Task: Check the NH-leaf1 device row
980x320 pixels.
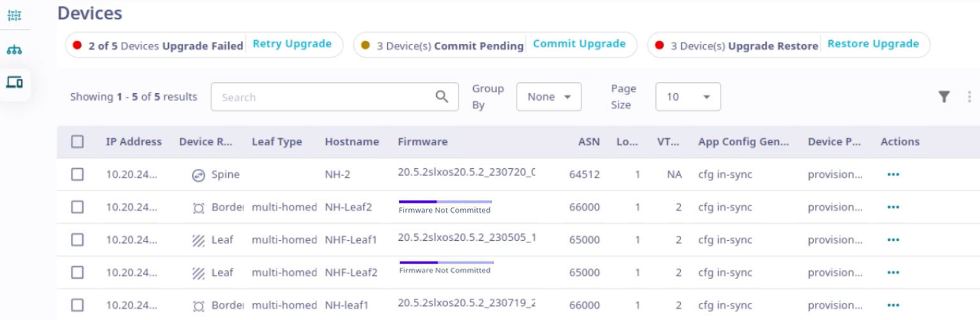Action: coord(77,305)
